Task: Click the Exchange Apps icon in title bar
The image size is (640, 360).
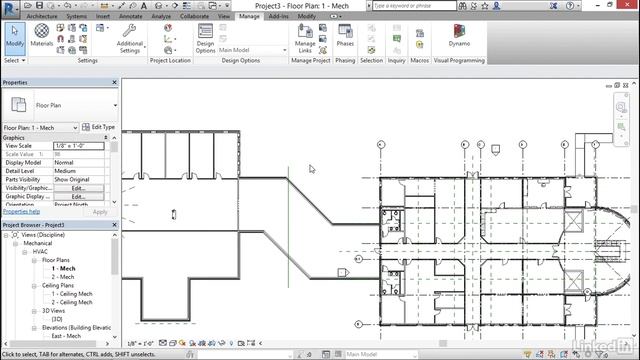Action: (x=553, y=6)
